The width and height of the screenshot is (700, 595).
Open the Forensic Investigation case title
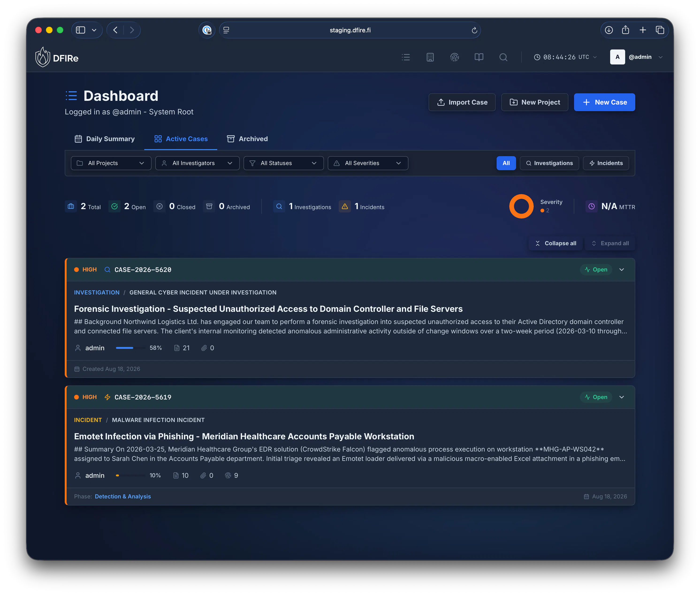click(x=268, y=309)
